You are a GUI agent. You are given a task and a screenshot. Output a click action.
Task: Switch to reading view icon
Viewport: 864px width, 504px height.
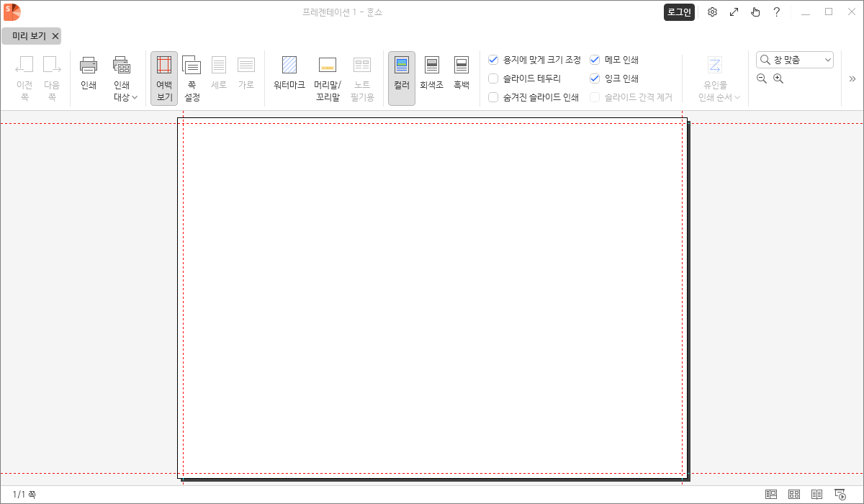point(817,495)
